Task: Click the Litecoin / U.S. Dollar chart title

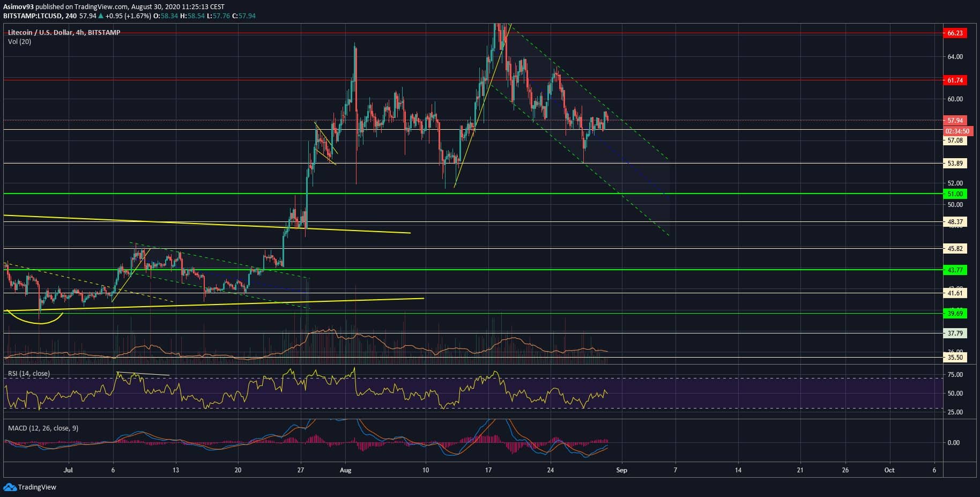Action: pos(64,33)
